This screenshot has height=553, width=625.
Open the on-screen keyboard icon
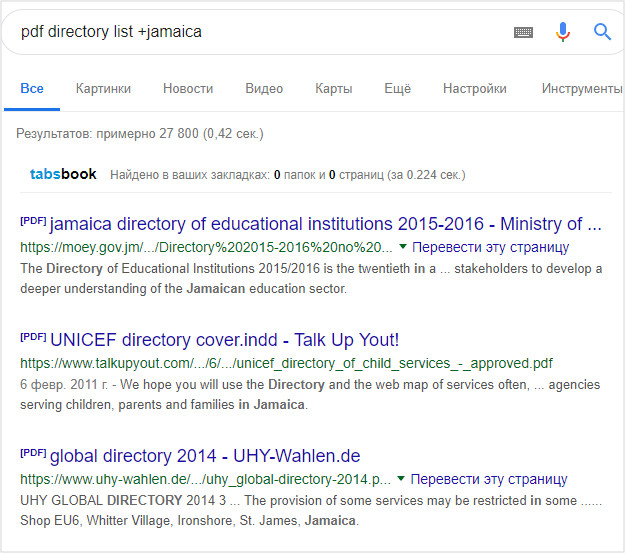point(524,32)
